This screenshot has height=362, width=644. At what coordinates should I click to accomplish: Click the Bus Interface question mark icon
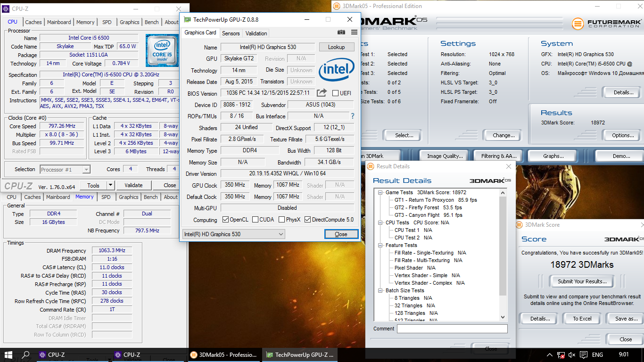click(x=352, y=116)
